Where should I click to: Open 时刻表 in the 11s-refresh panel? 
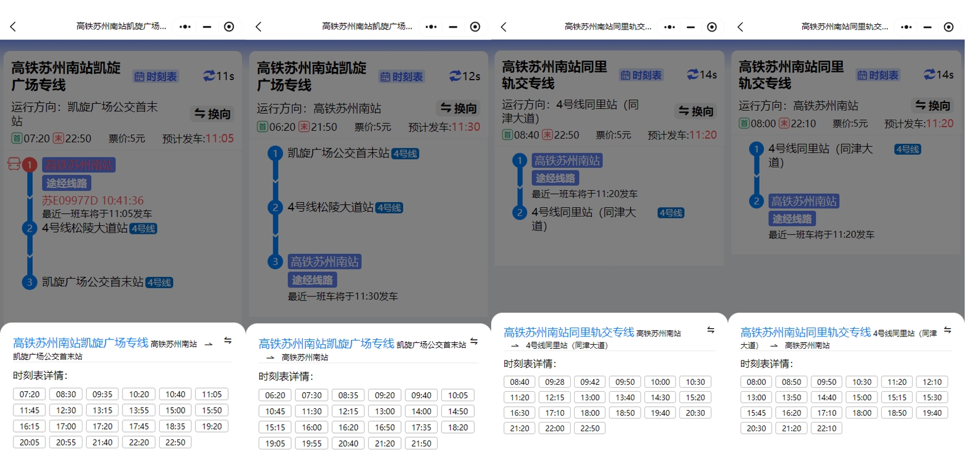tap(156, 77)
